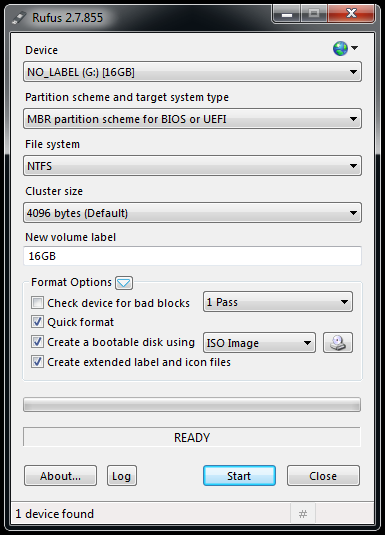The image size is (385, 535).
Task: Open the File system NTFS dropdown
Action: tap(192, 166)
